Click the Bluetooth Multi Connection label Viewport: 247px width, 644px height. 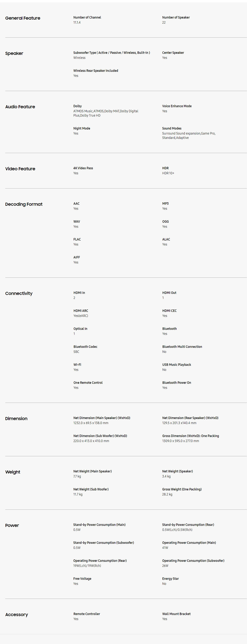pyautogui.click(x=182, y=347)
